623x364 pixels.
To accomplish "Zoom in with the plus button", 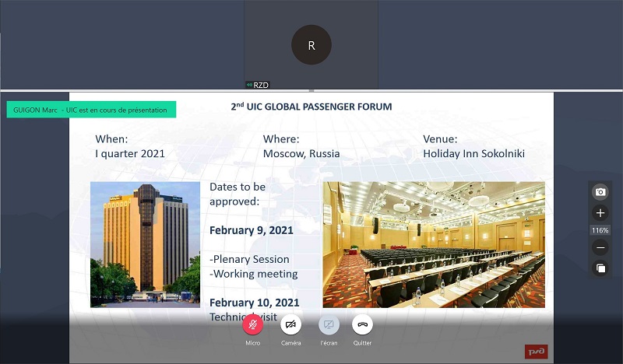I will [x=600, y=213].
